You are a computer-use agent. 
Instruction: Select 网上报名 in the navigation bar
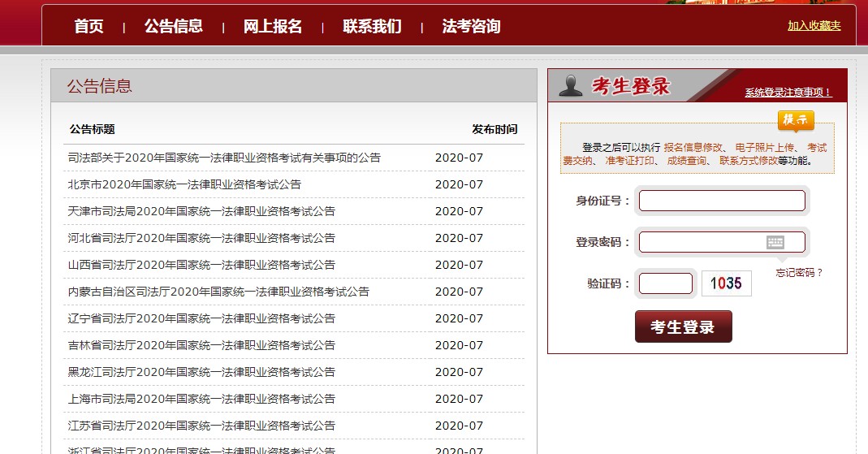tap(273, 26)
